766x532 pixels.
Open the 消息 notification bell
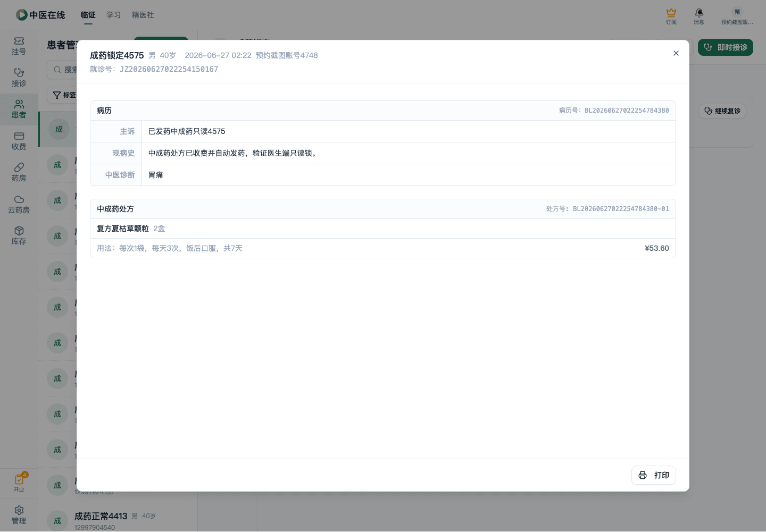click(699, 16)
